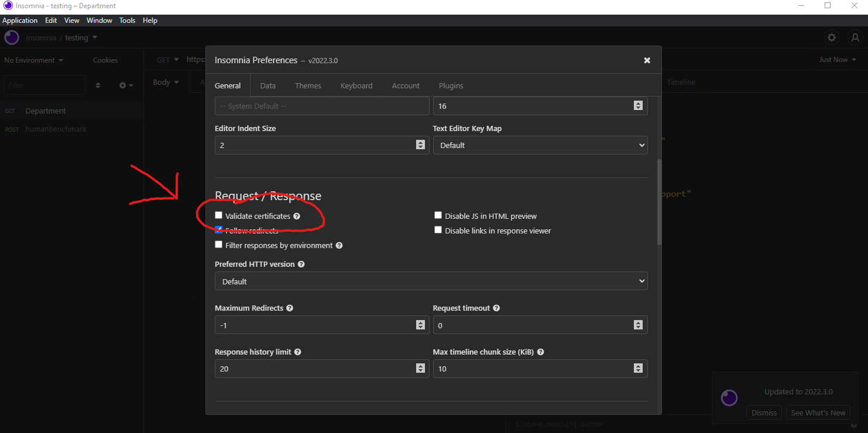The height and width of the screenshot is (433, 868).
Task: Open the GET method dropdown
Action: 167,60
